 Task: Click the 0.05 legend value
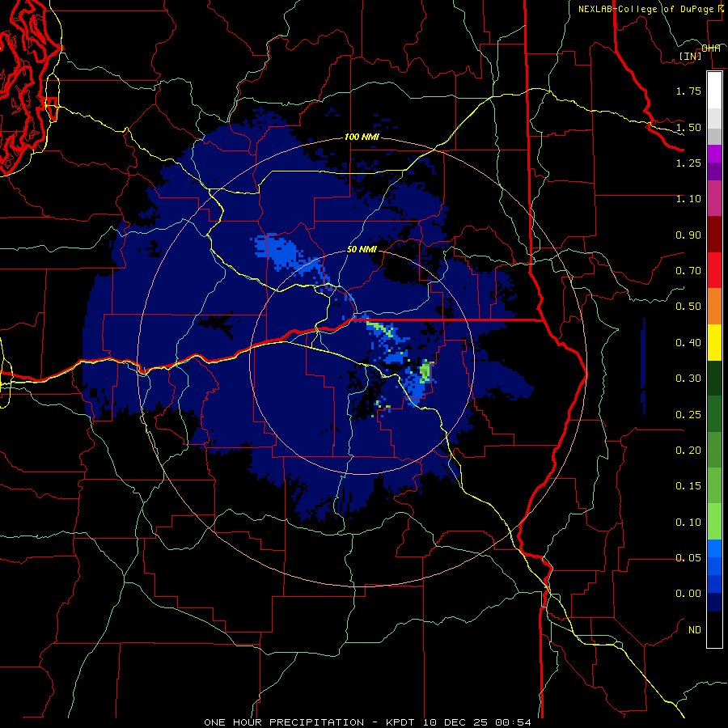tap(688, 558)
